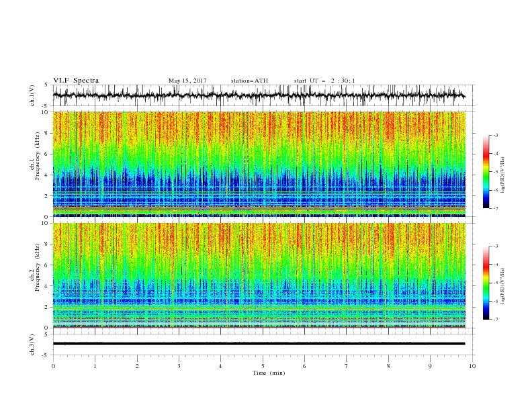Screen dimensions: 532x411
Task: Click inside the ch.1 spectrogram panel
Action: (x=259, y=164)
